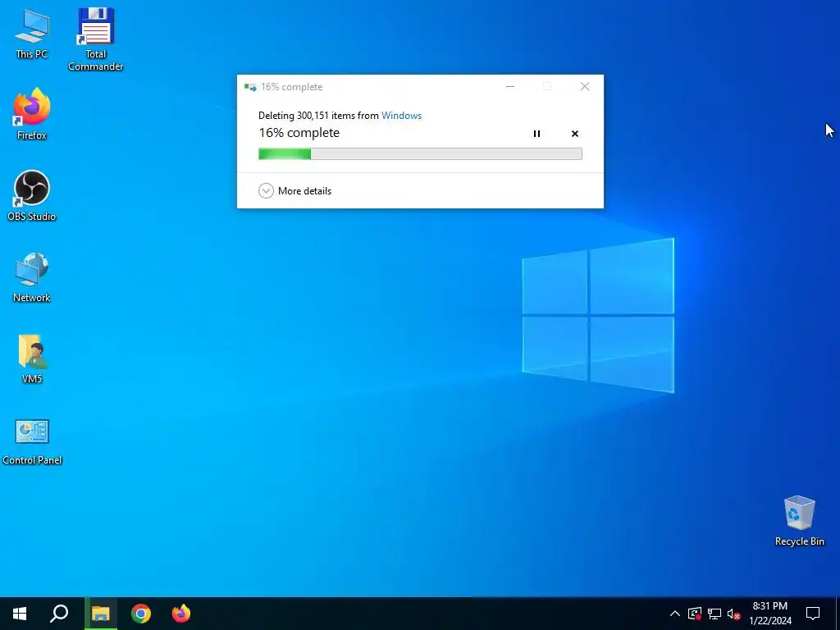Close the 16% complete dialog window
Viewport: 840px width, 630px height.
click(584, 86)
